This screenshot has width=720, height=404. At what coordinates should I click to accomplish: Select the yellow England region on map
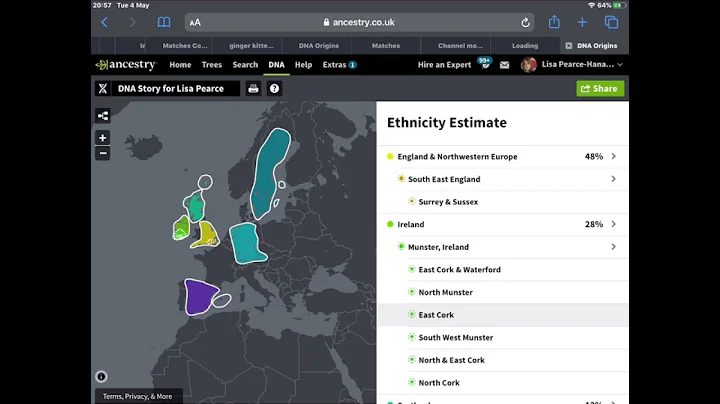click(207, 234)
